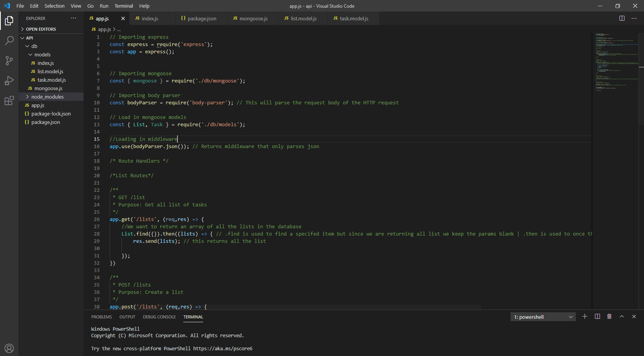Kill the terminal with trash icon
The height and width of the screenshot is (356, 644).
609,316
